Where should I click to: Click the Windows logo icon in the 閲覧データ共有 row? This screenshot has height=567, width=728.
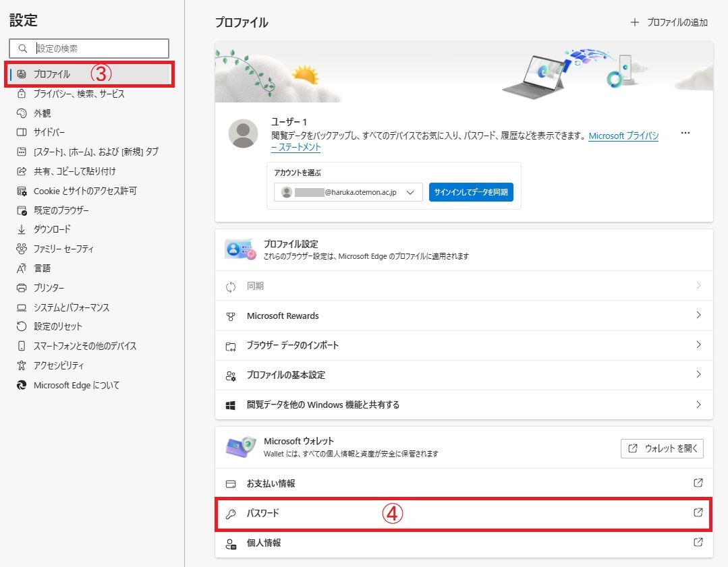coord(230,406)
